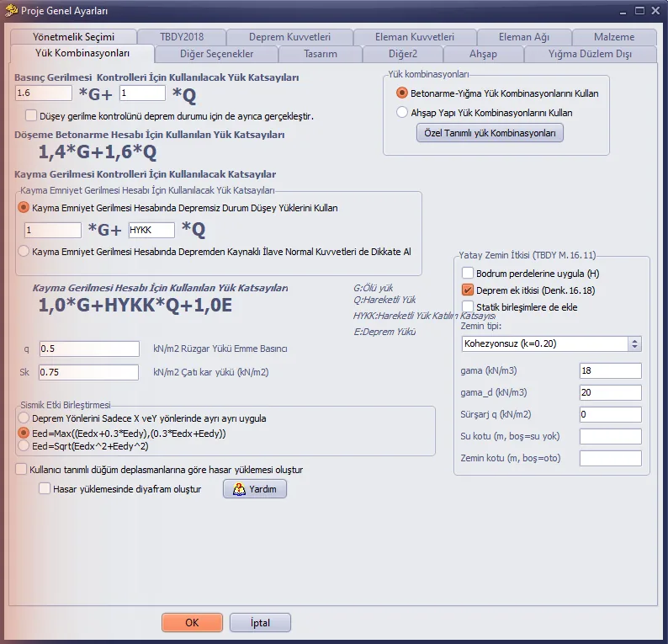Click the Q coefficient field in Basınç Gerilmesi
The height and width of the screenshot is (644, 668).
(142, 93)
